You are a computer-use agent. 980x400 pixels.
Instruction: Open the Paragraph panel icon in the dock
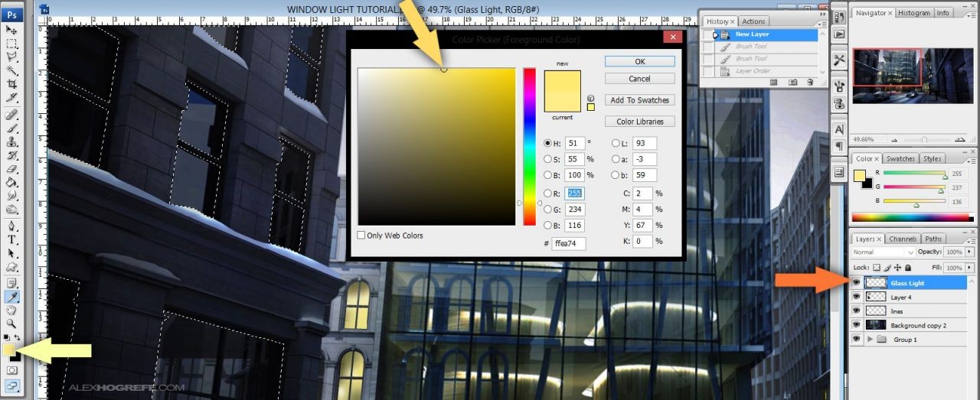click(x=839, y=145)
